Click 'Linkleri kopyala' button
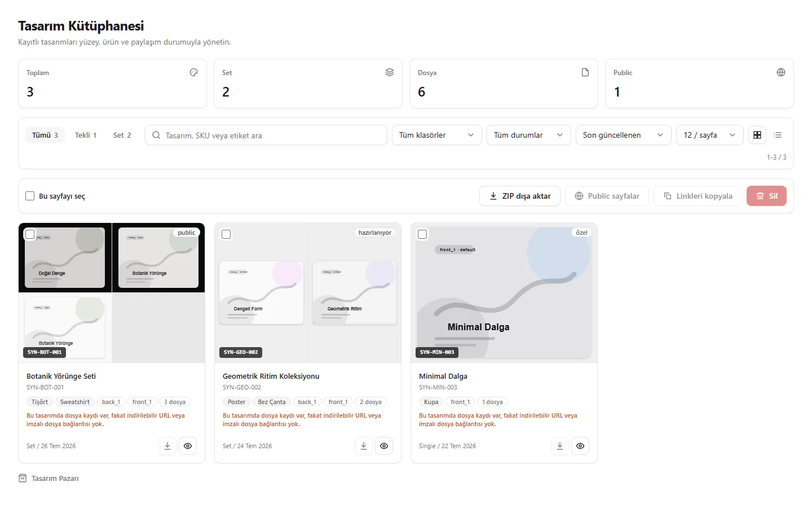Image resolution: width=812 pixels, height=508 pixels. [698, 196]
